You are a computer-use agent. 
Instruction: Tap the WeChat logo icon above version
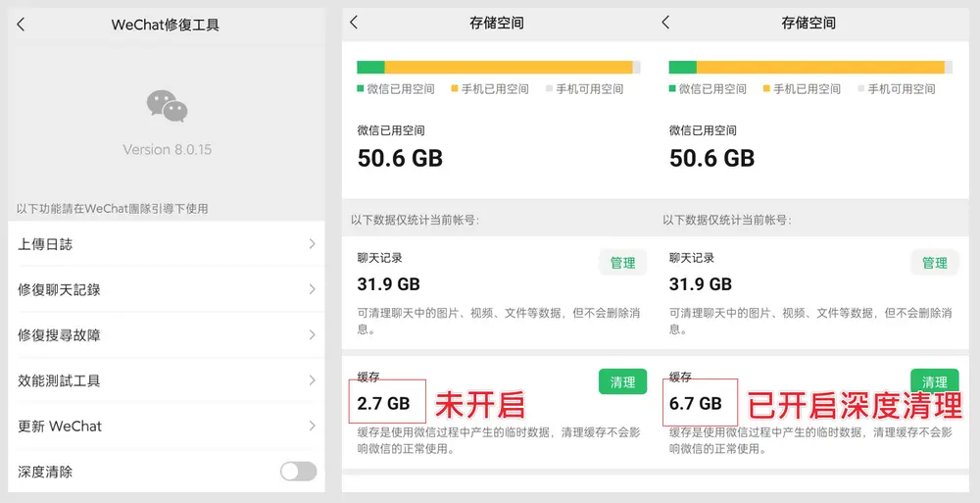[x=167, y=106]
